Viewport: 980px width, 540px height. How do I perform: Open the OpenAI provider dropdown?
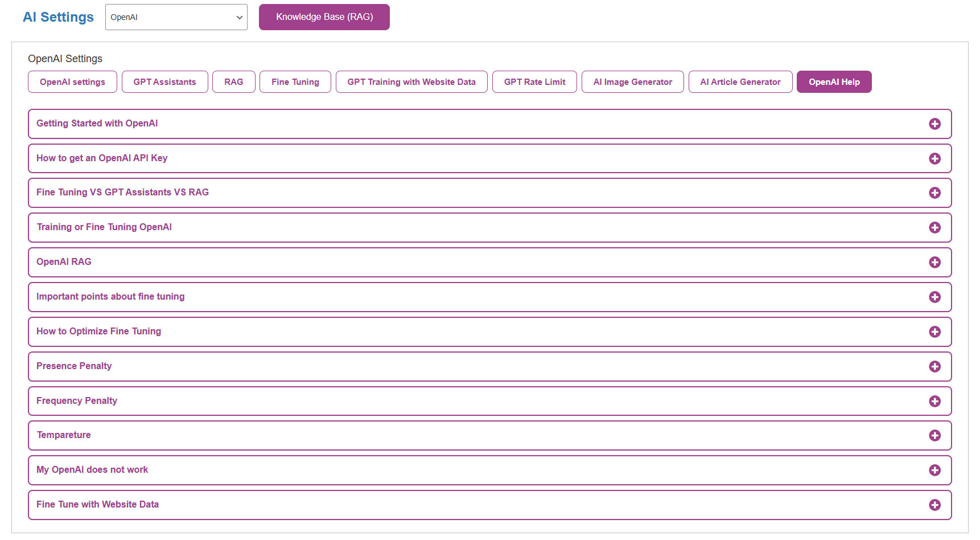coord(176,17)
